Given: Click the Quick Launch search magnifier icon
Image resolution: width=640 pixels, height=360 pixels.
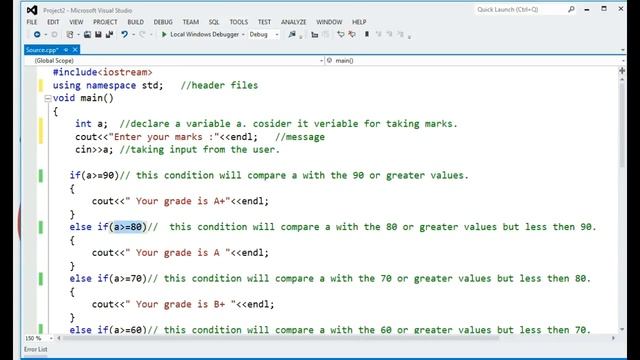Looking at the screenshot, I should (571, 9).
